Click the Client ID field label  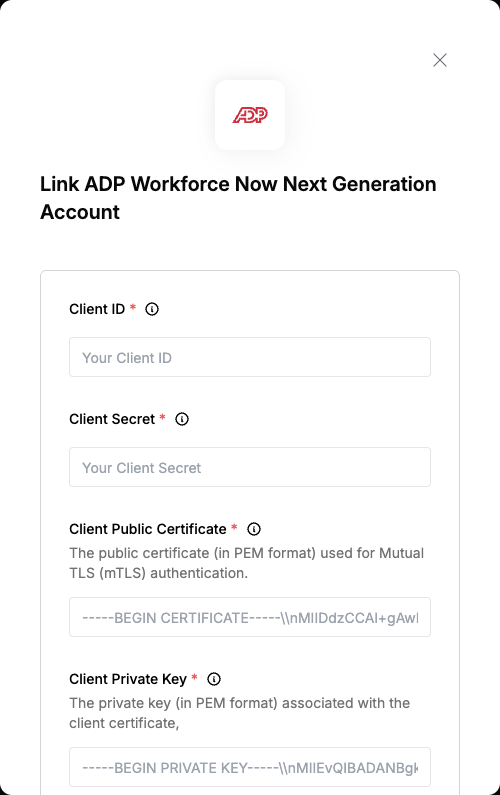[x=97, y=309]
